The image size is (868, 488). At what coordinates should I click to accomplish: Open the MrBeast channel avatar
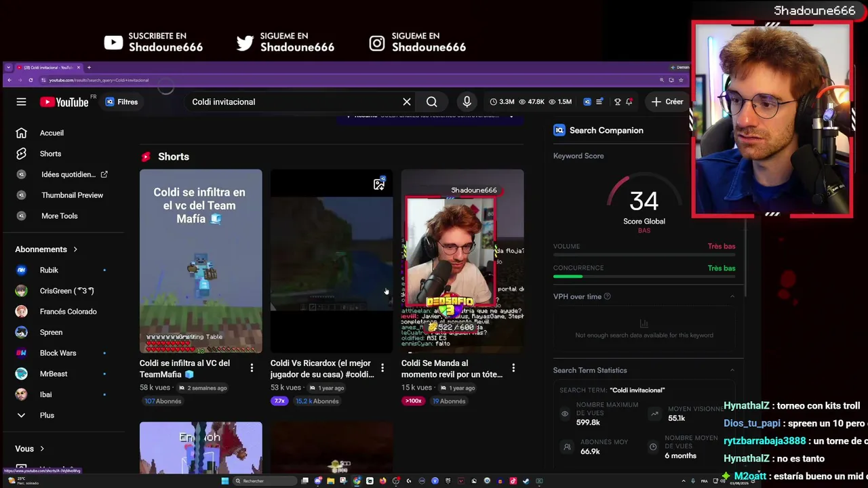[x=22, y=373]
